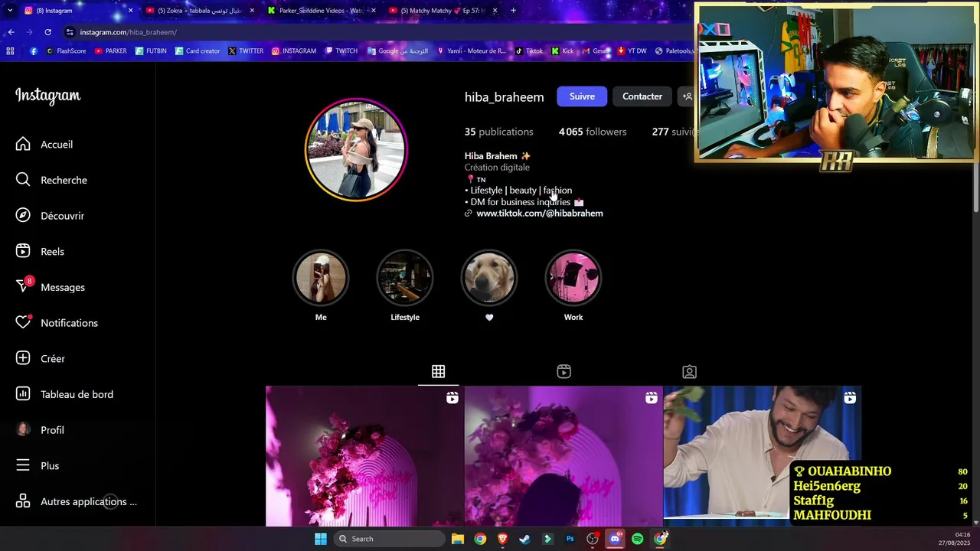980x551 pixels.
Task: Switch to the Reels tab on profile
Action: click(x=563, y=372)
